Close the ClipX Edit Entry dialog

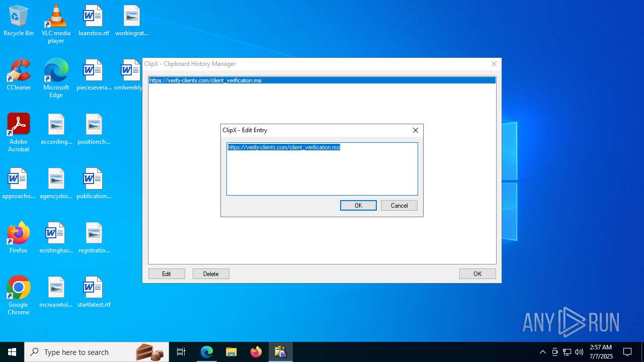tap(416, 130)
